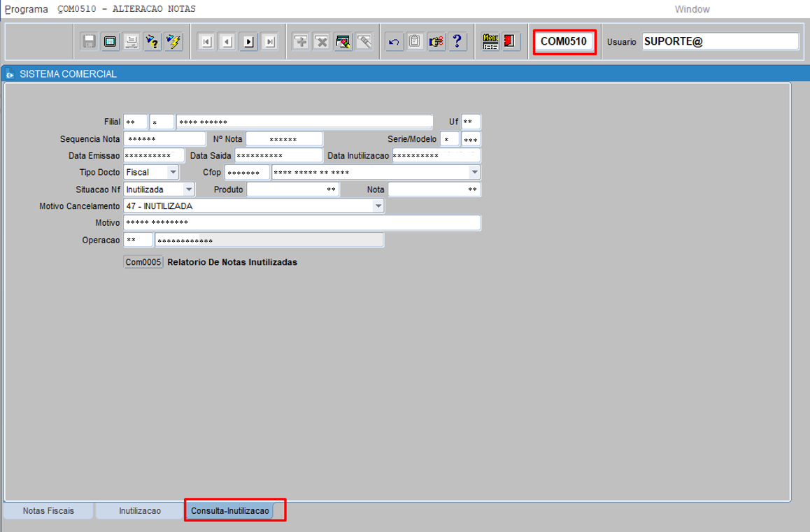The image size is (810, 532).
Task: Click the Save diskette toolbar icon
Action: (x=90, y=42)
